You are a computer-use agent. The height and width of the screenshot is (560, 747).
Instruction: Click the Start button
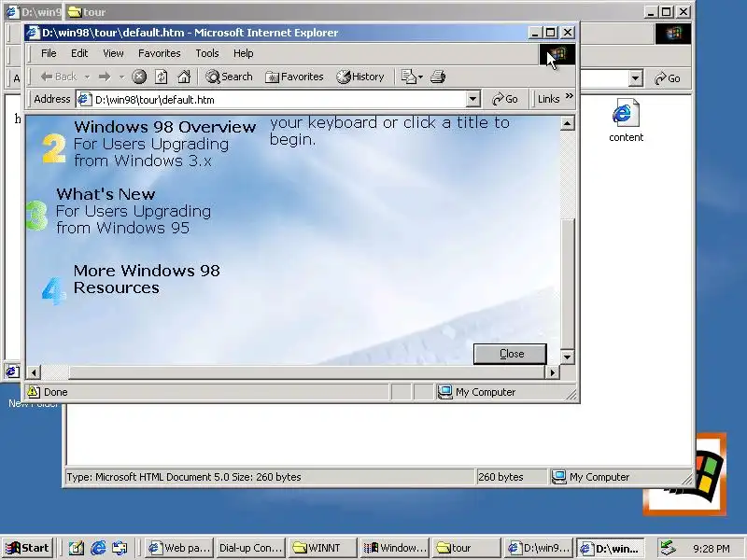pos(27,548)
